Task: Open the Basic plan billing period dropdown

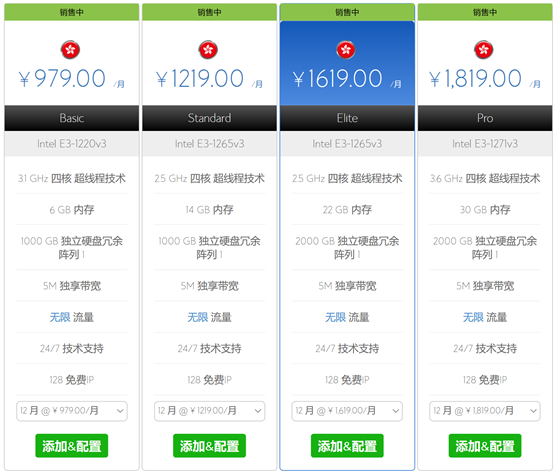Action: (72, 411)
